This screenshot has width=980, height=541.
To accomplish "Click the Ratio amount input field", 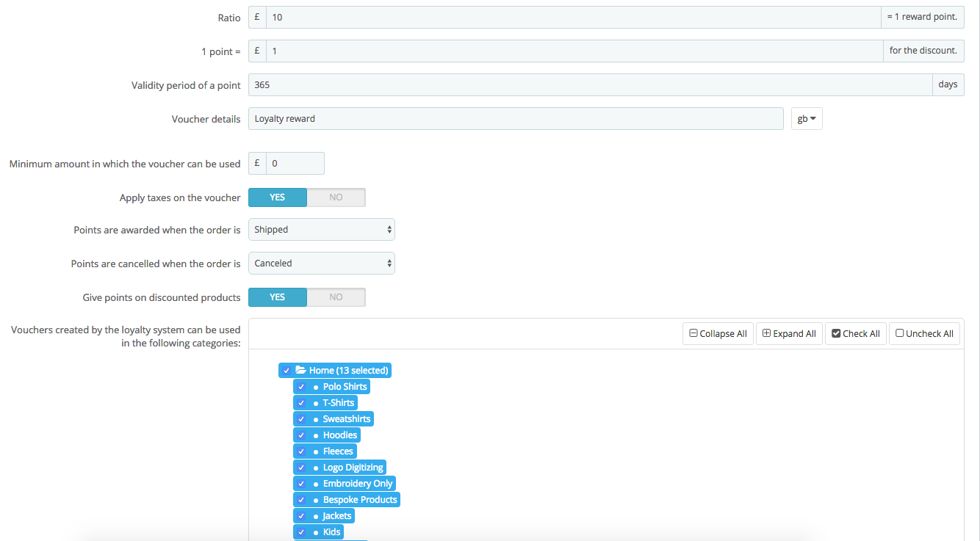I will click(574, 18).
